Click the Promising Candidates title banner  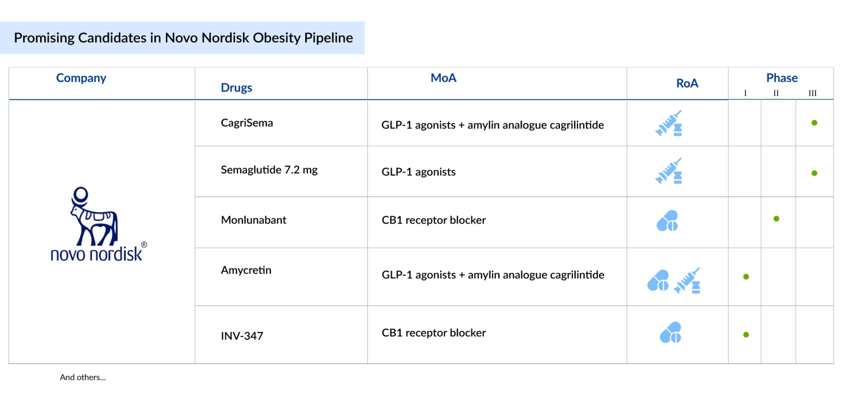[183, 38]
